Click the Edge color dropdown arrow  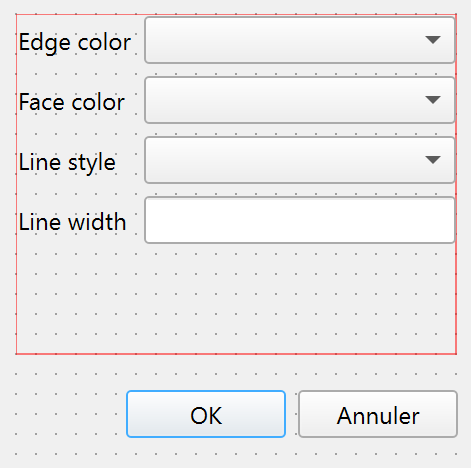tap(433, 40)
